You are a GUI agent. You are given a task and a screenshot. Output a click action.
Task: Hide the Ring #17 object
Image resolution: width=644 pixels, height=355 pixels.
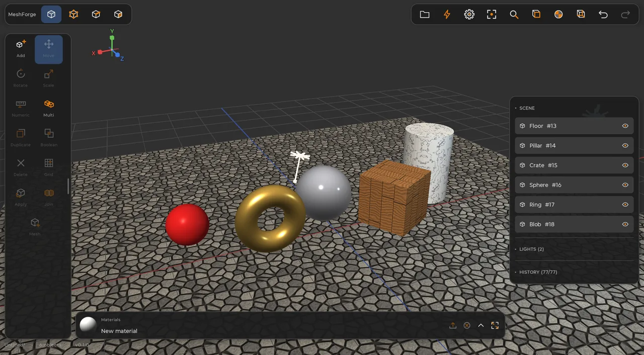(x=625, y=205)
